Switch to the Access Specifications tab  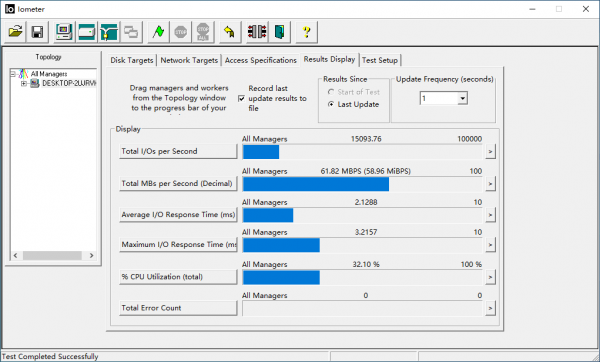click(x=261, y=60)
